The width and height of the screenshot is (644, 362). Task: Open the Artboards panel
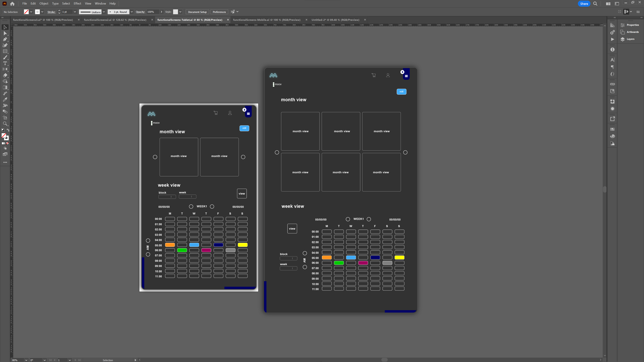630,32
